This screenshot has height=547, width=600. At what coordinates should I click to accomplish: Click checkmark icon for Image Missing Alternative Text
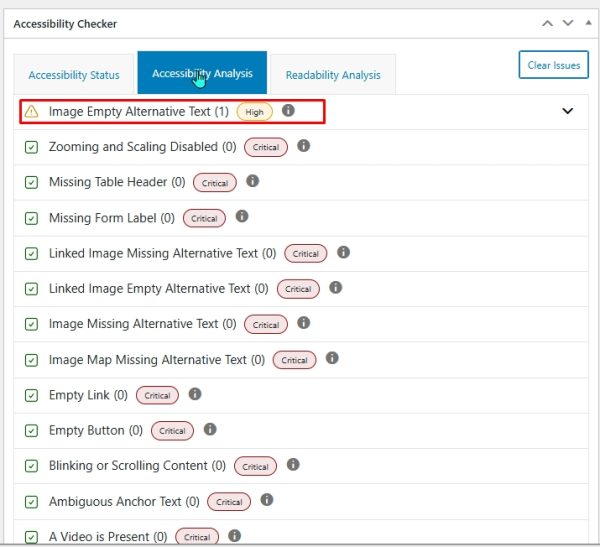click(x=31, y=324)
